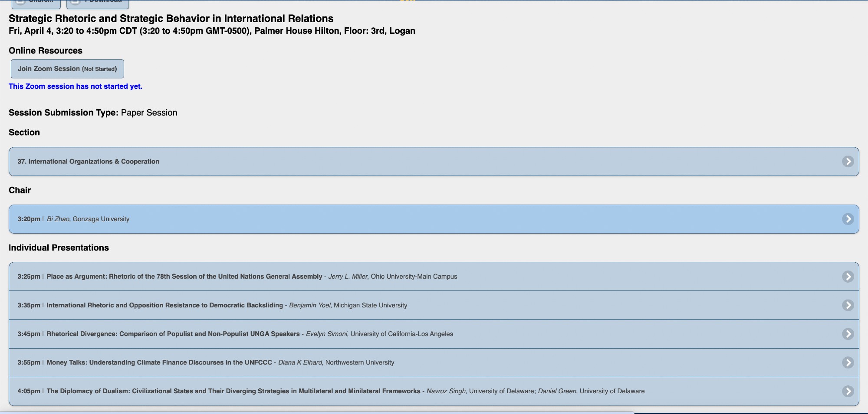The width and height of the screenshot is (868, 414).
Task: Click arrow icon on Place as Argument row
Action: click(848, 277)
